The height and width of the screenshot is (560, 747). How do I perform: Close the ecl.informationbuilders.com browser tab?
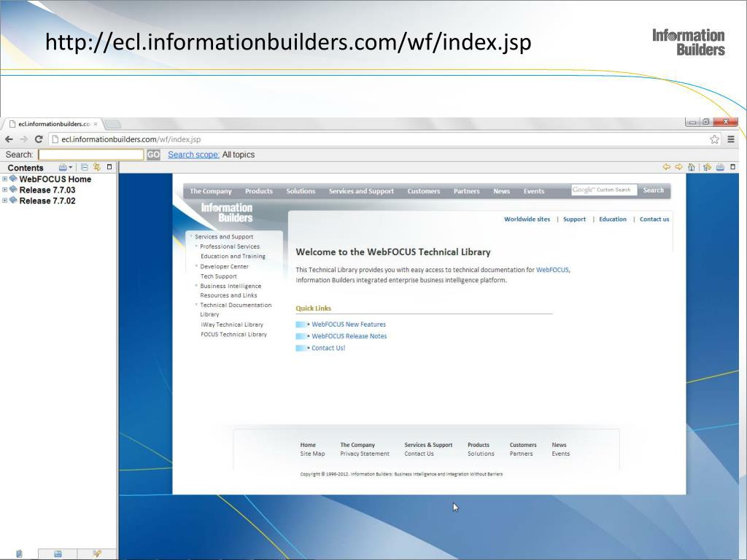(96, 124)
